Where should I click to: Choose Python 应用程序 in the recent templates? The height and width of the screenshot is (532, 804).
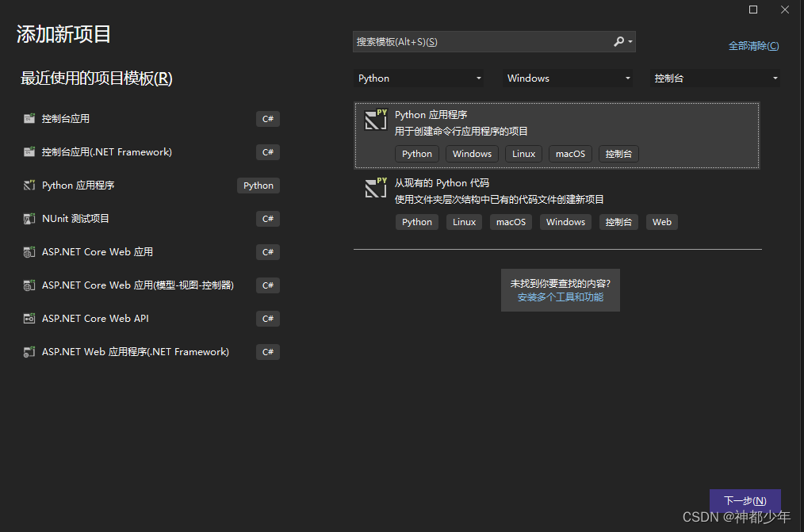[150, 185]
